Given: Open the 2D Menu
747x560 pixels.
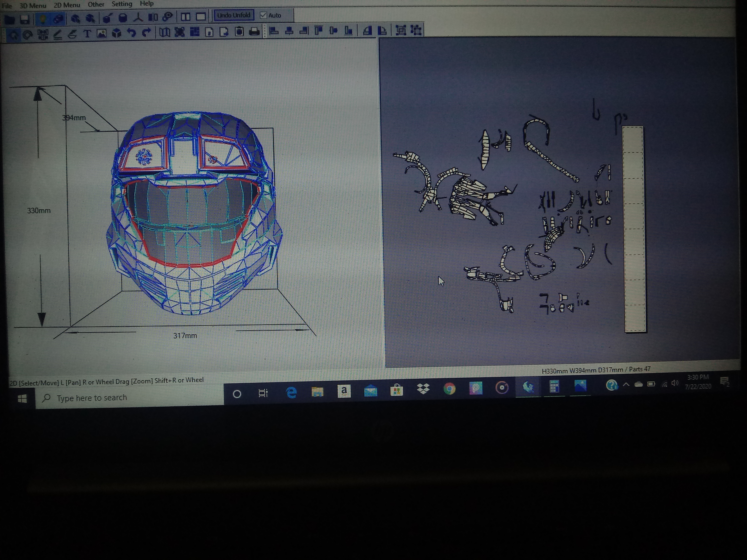Looking at the screenshot, I should [67, 5].
